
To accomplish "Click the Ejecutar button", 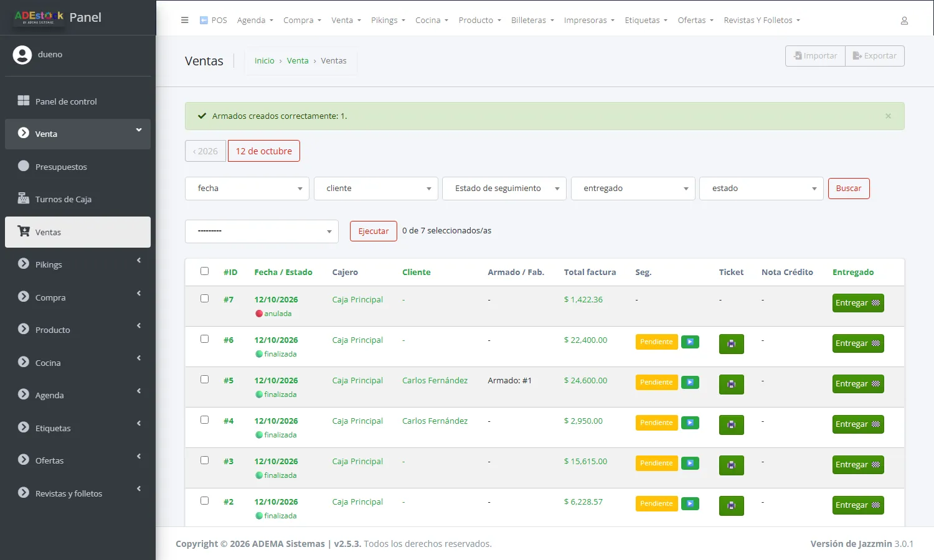I will click(x=374, y=231).
